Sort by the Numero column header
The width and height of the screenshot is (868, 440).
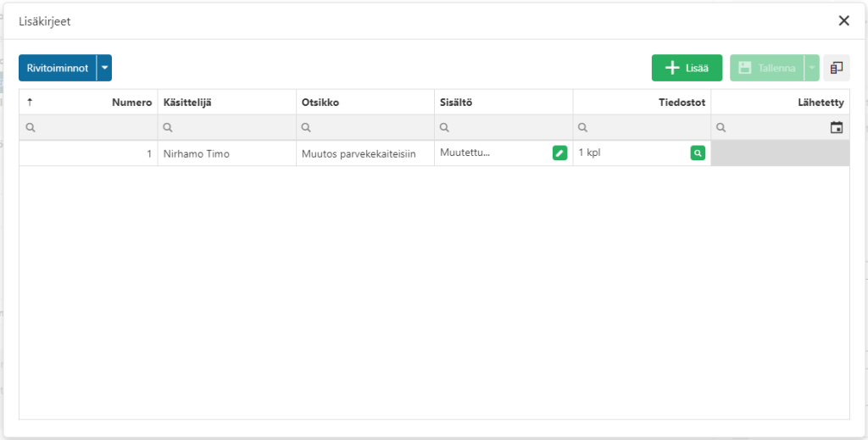coord(88,103)
